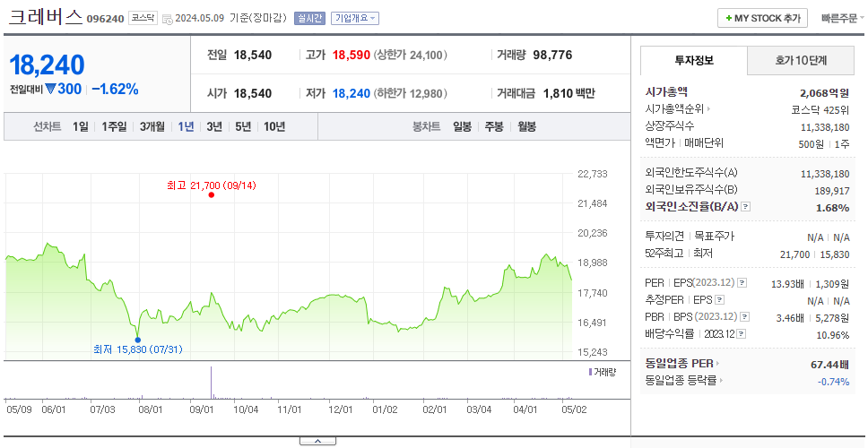Select the 3개월 line chart period
Viewport: 868px width, 448px height.
click(x=152, y=126)
